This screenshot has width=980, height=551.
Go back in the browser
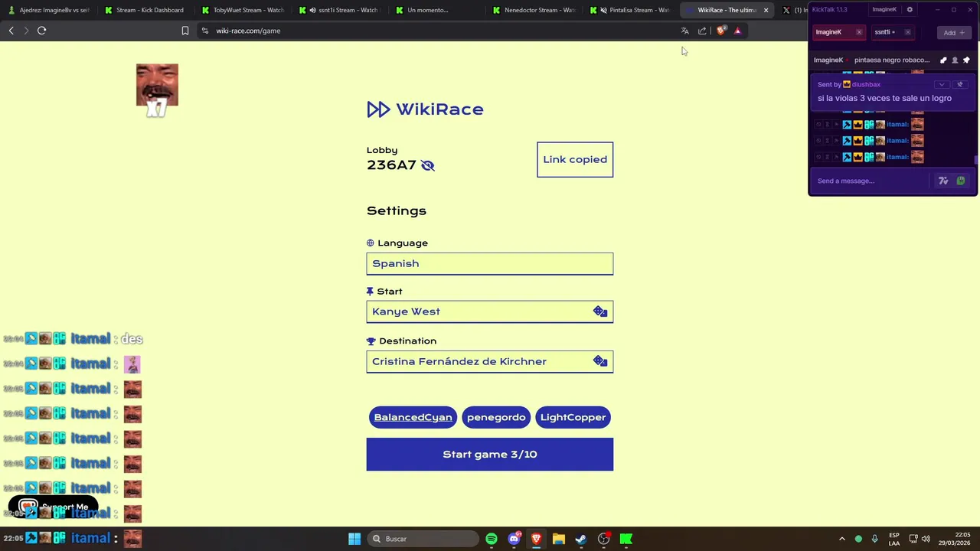coord(11,31)
